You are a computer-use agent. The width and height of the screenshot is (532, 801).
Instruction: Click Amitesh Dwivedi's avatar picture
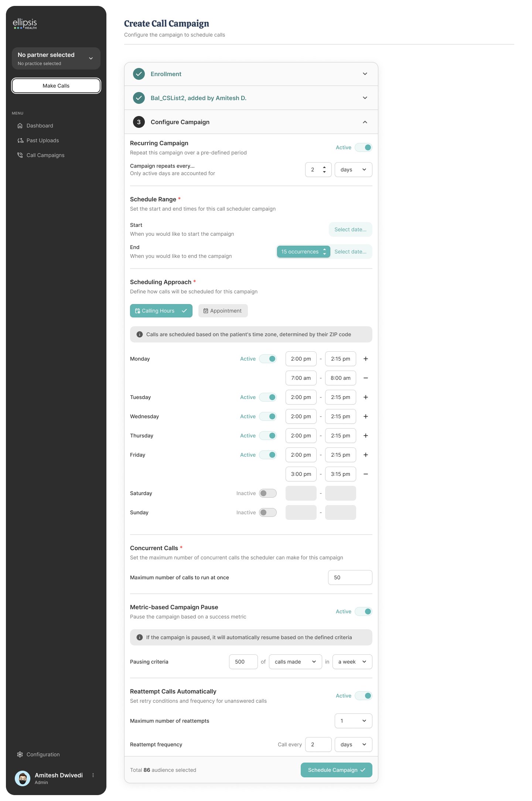(x=23, y=778)
